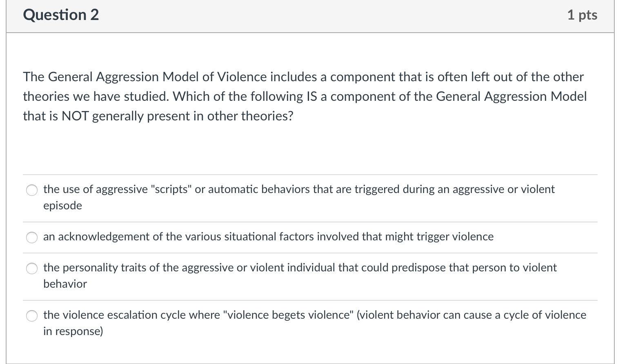
Task: Click the phrase "in response)" in the final answer
Action: (72, 331)
